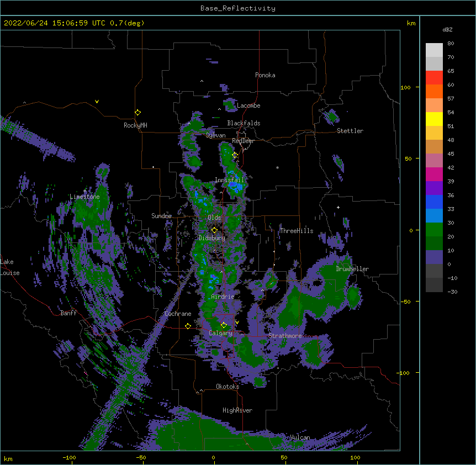Click the Calgary city label
This screenshot has width=476, height=465.
coord(220,333)
